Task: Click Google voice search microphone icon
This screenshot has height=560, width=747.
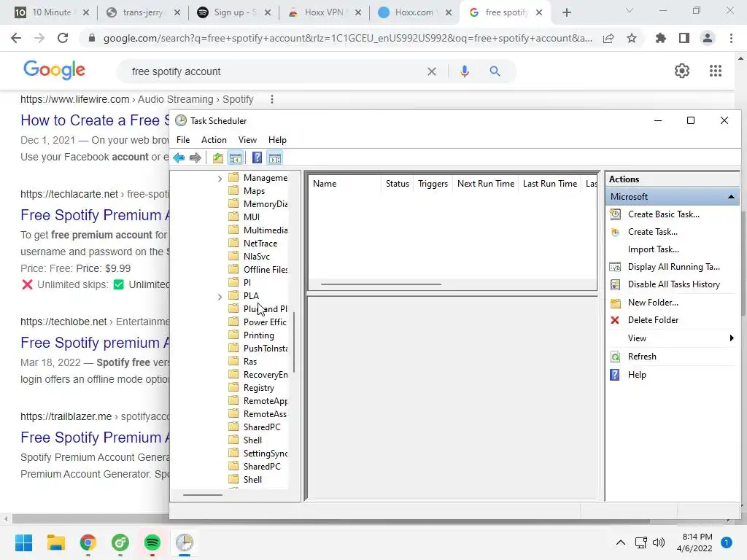Action: tap(465, 71)
